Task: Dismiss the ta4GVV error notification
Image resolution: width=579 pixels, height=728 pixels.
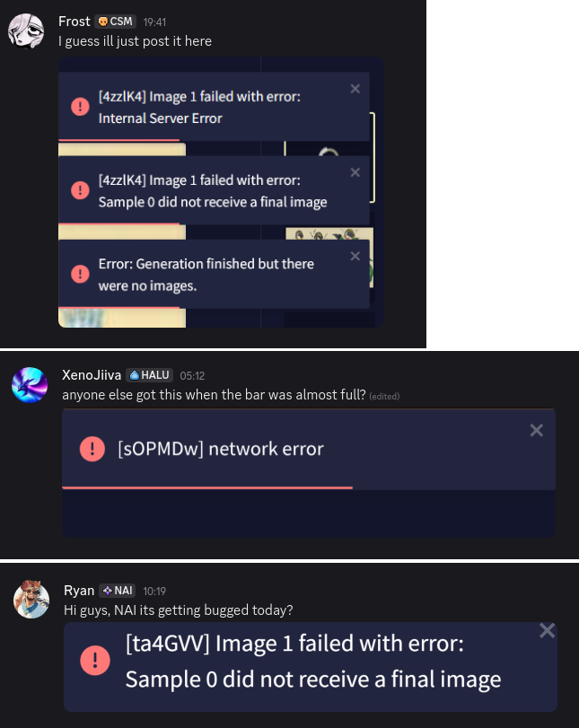Action: point(548,630)
